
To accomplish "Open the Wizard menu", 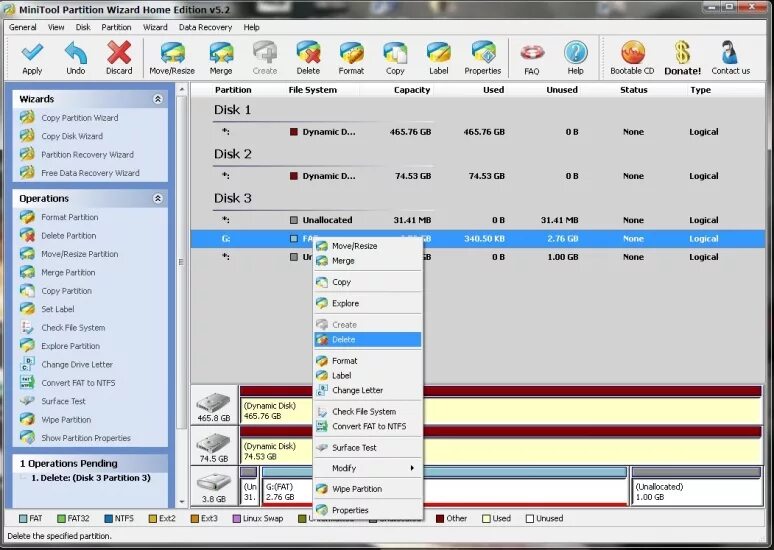I will [155, 27].
